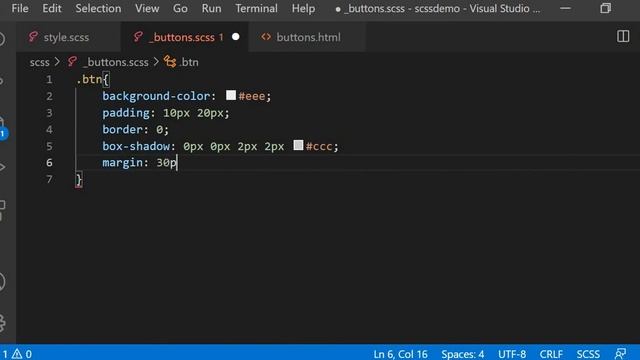Image resolution: width=640 pixels, height=360 pixels.
Task: Click the .btn selector on line 1
Action: [89, 79]
